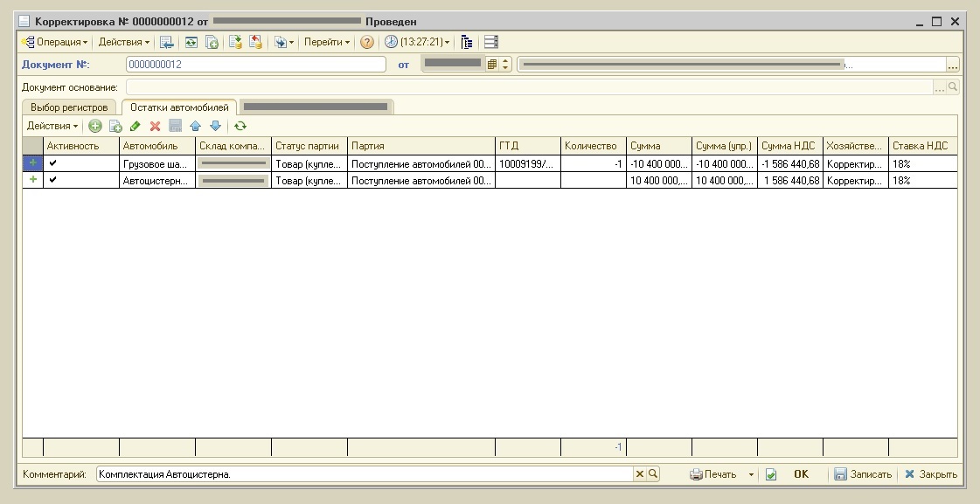Click the copy document icon in main toolbar
Image resolution: width=980 pixels, height=504 pixels.
pos(212,42)
